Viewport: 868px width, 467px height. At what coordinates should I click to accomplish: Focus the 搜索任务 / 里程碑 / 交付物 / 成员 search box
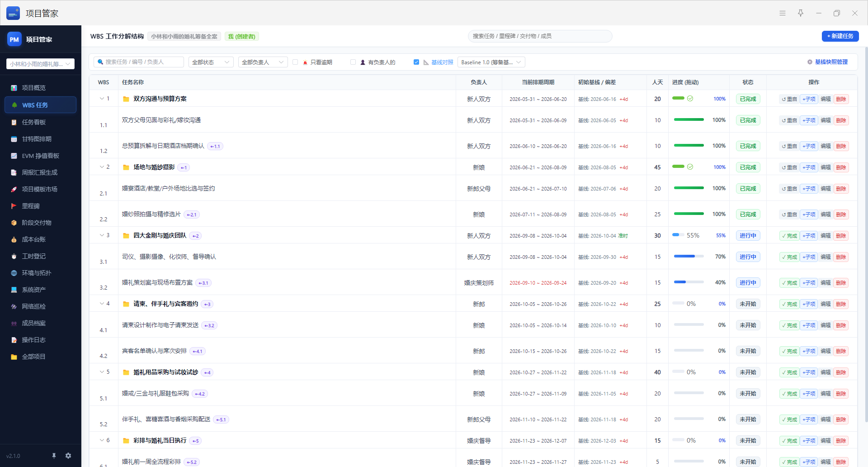[540, 36]
